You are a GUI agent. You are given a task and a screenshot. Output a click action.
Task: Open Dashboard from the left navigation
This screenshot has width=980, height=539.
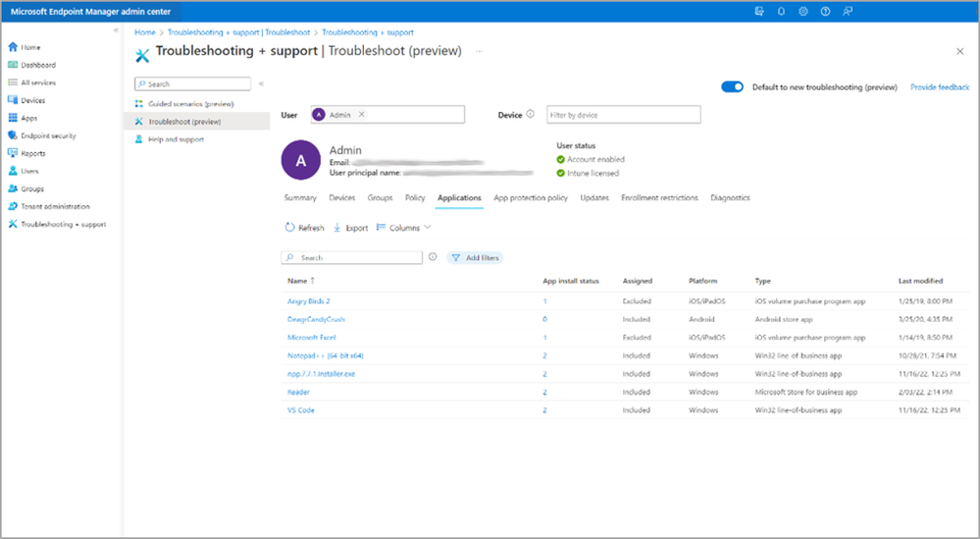[31, 65]
